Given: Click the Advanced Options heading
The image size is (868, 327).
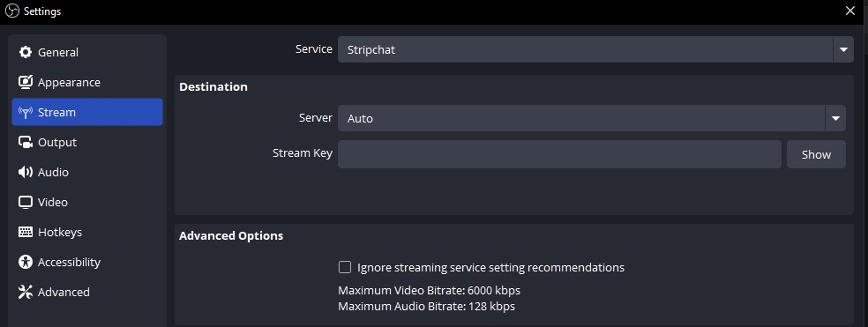Looking at the screenshot, I should point(231,235).
